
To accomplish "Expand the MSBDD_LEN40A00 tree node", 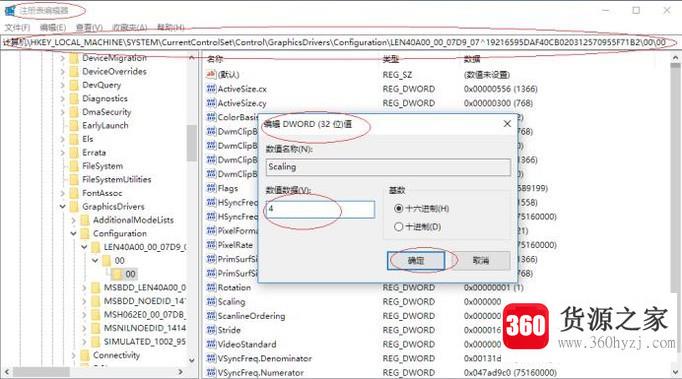I will pyautogui.click(x=84, y=288).
